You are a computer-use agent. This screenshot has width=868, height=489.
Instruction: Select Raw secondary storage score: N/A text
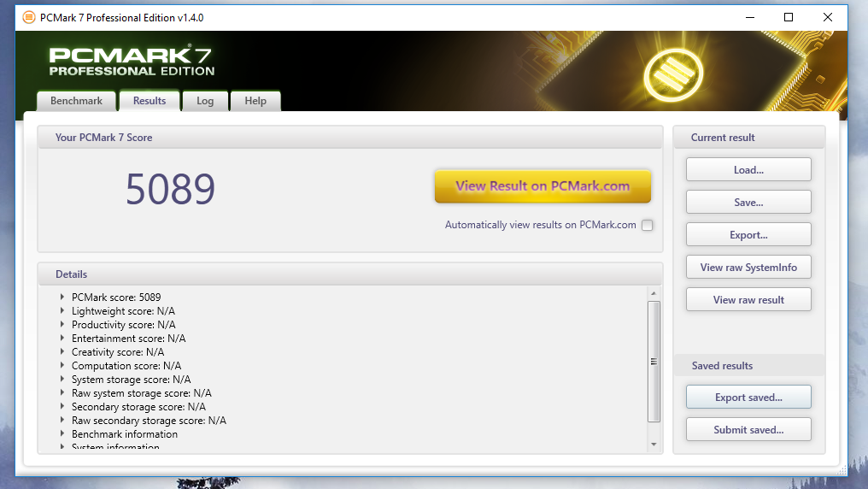coord(149,421)
